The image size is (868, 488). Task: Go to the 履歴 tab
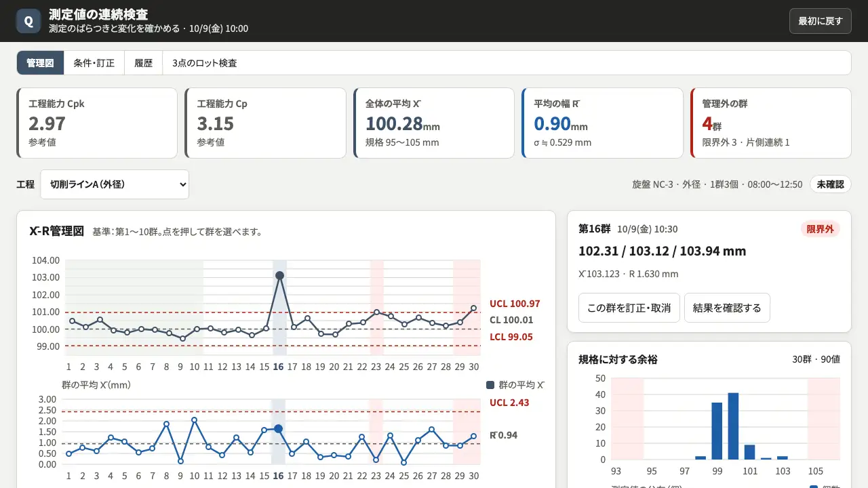(143, 63)
